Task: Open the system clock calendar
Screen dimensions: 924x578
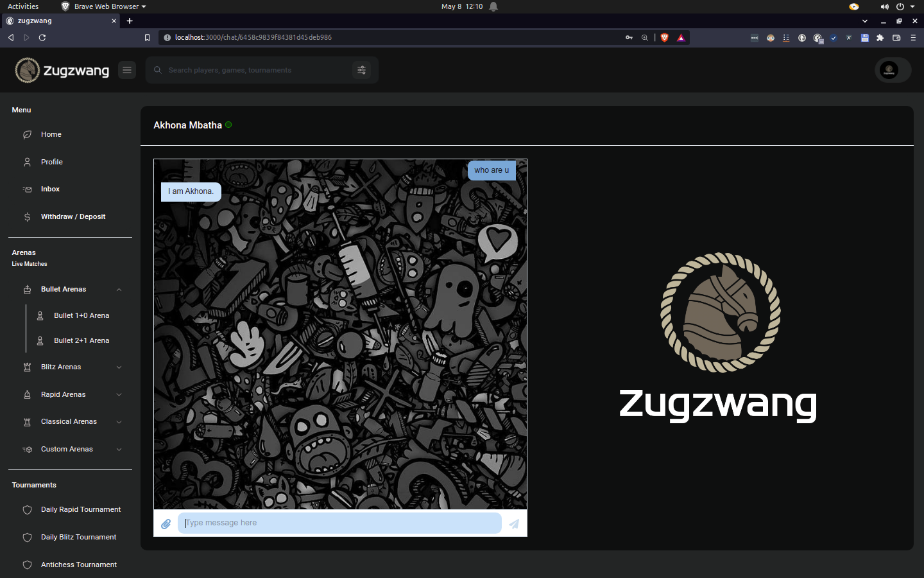Action: [462, 6]
